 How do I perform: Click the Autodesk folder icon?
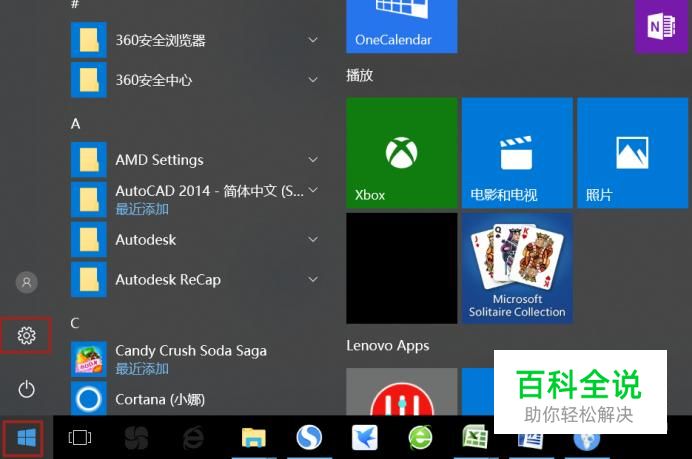[89, 240]
